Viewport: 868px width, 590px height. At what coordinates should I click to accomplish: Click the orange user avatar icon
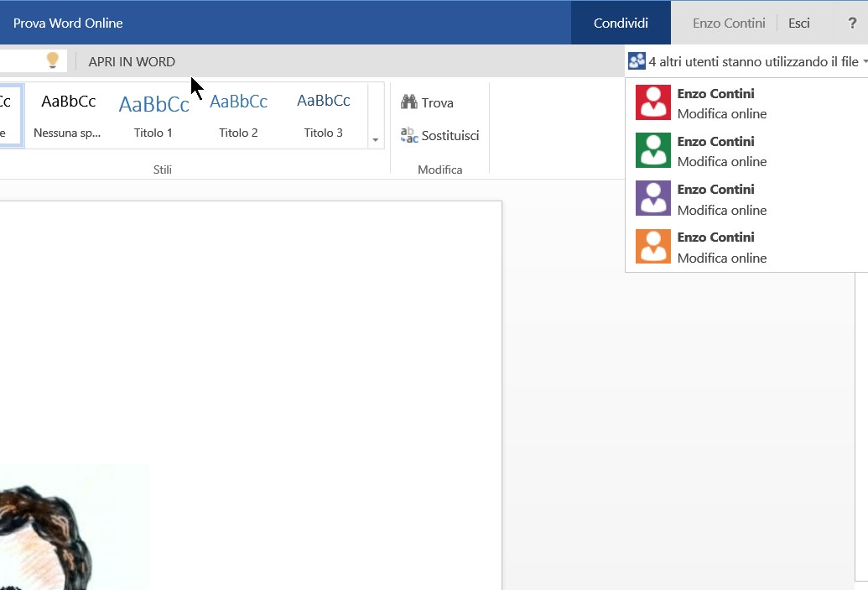click(x=653, y=246)
